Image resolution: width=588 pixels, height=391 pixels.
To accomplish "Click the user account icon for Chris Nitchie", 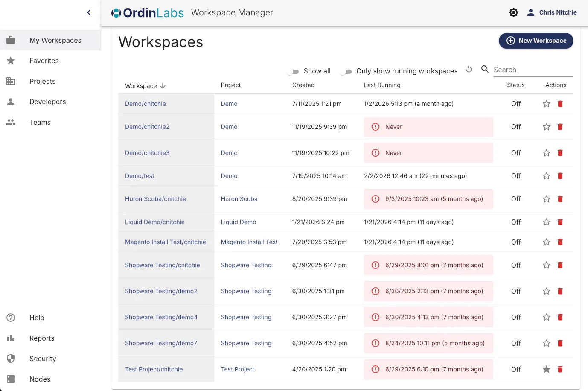I will (530, 12).
